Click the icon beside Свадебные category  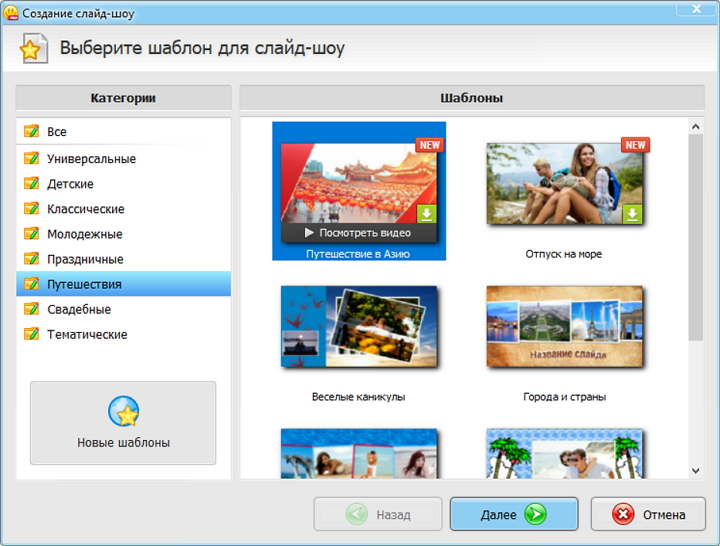[31, 309]
